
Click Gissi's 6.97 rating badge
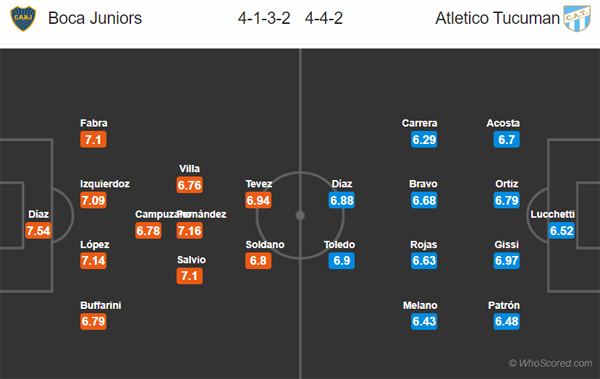tap(506, 261)
